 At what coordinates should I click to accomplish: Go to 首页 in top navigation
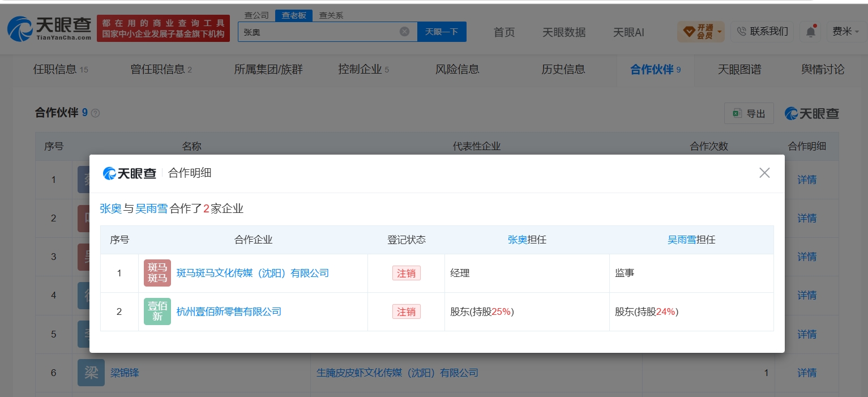coord(504,32)
